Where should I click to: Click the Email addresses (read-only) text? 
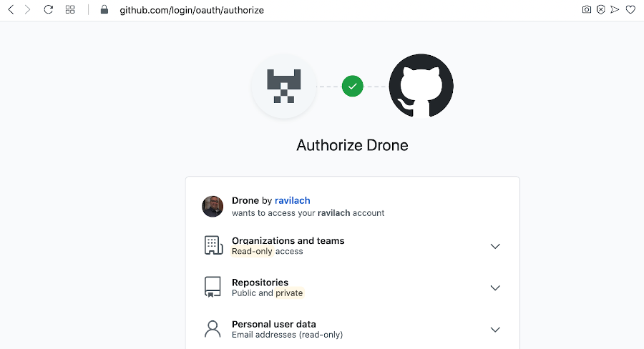pyautogui.click(x=287, y=335)
